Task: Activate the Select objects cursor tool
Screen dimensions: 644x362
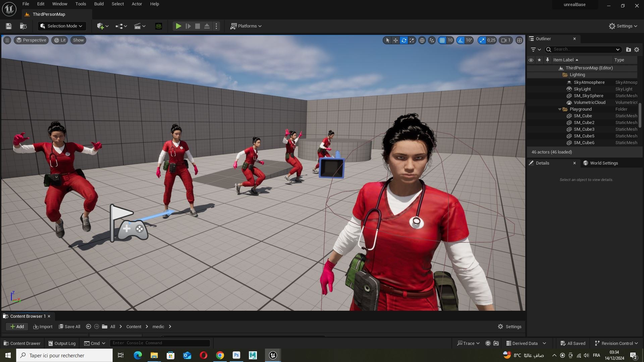Action: pyautogui.click(x=387, y=40)
